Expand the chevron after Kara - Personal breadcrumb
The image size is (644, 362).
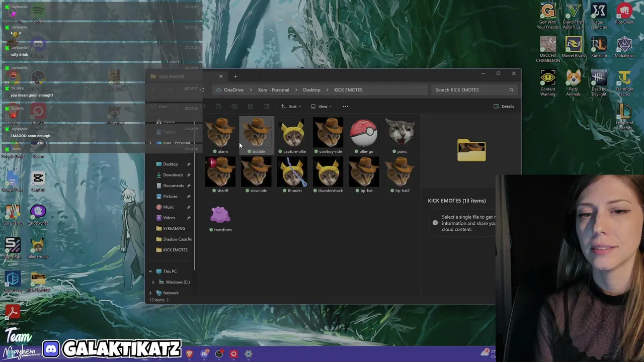(x=296, y=90)
